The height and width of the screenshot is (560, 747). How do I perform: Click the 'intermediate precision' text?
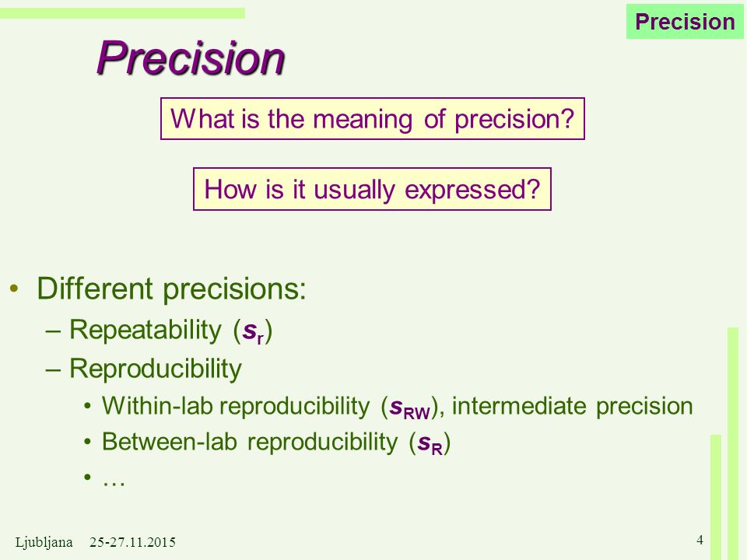point(572,406)
